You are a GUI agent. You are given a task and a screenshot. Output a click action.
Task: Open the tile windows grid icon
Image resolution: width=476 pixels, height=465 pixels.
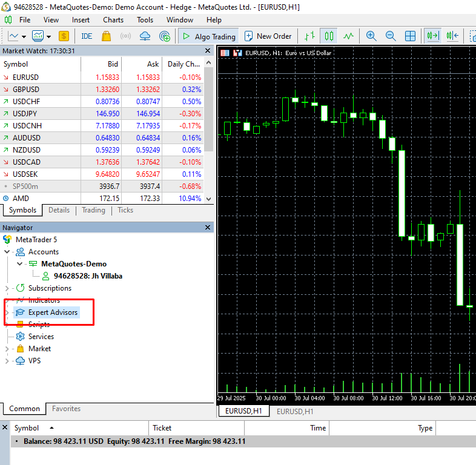click(x=410, y=36)
